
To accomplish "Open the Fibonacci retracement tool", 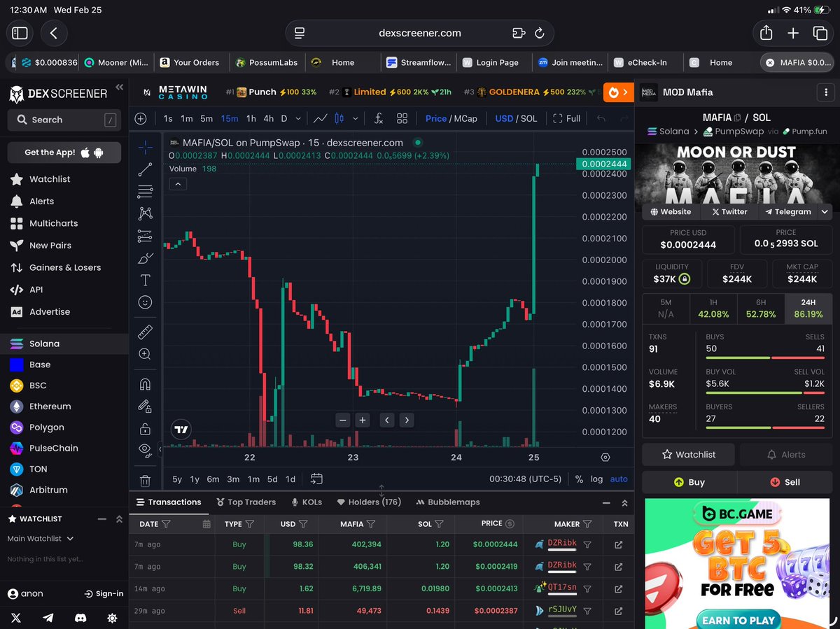I will 145,191.
